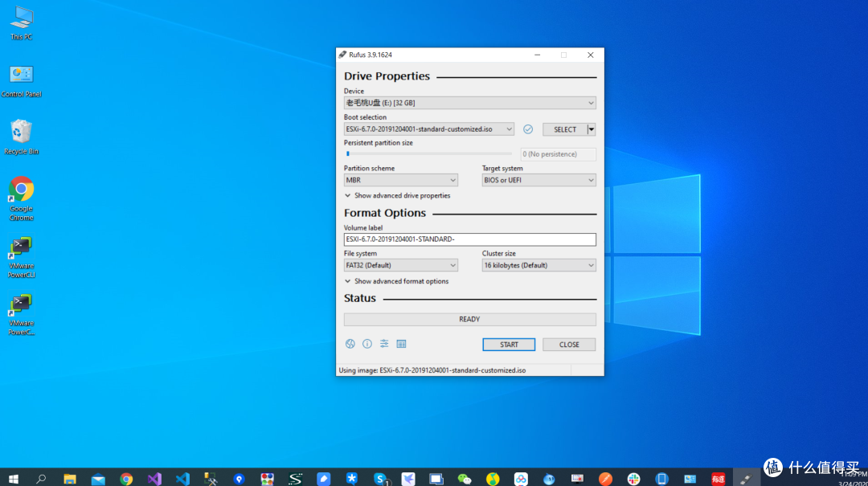The width and height of the screenshot is (868, 486).
Task: Open the truncated VMware PowerC... desktop shortcut
Action: click(x=21, y=314)
